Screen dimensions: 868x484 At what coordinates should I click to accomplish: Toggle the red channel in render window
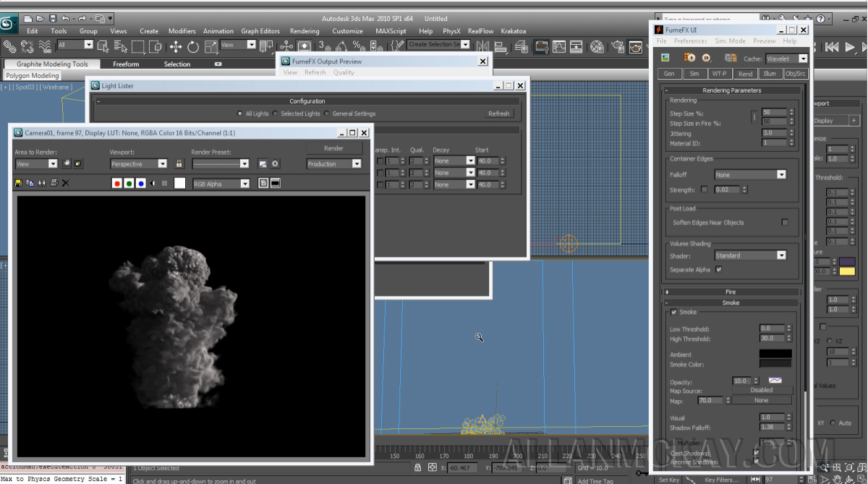click(116, 184)
